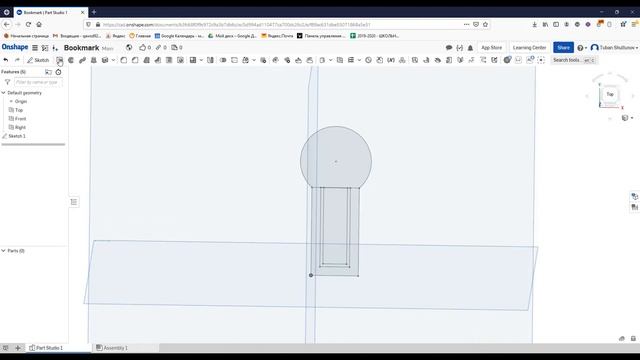Open the Help menu dropdown
This screenshot has width=640, height=360.
[x=582, y=48]
